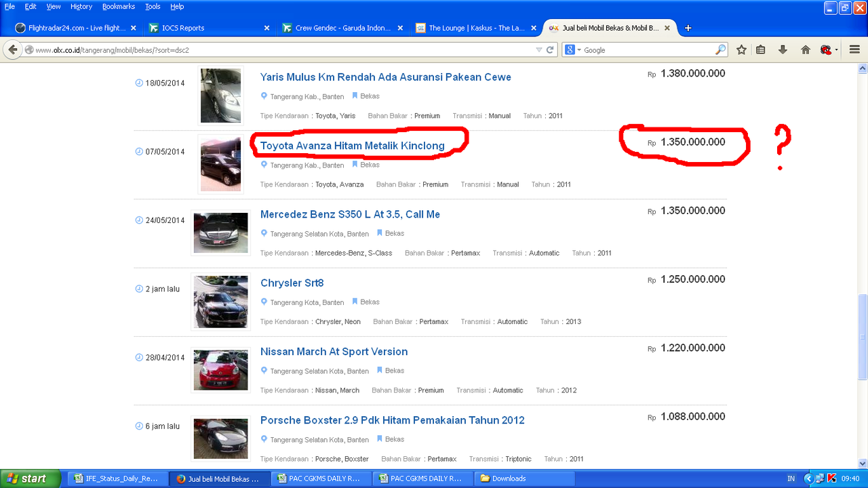The height and width of the screenshot is (488, 868).
Task: Open Yaris Mulus Km Rendah listing link
Action: [x=386, y=77]
